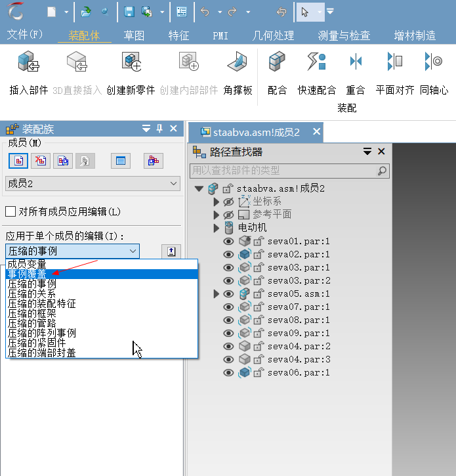Toggle visibility of seva06.par:1
The height and width of the screenshot is (476, 456).
(x=228, y=372)
